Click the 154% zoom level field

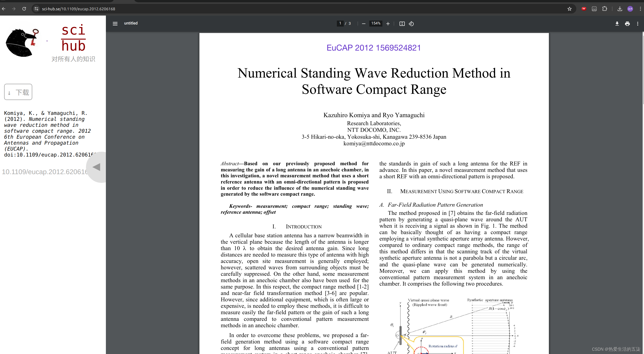(x=376, y=23)
